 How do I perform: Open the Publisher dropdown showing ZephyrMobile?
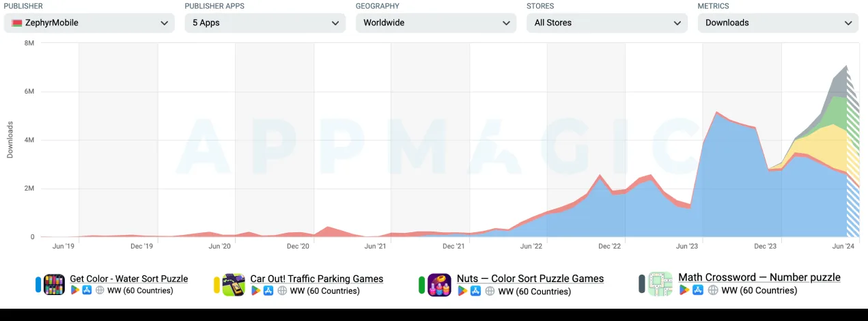89,23
